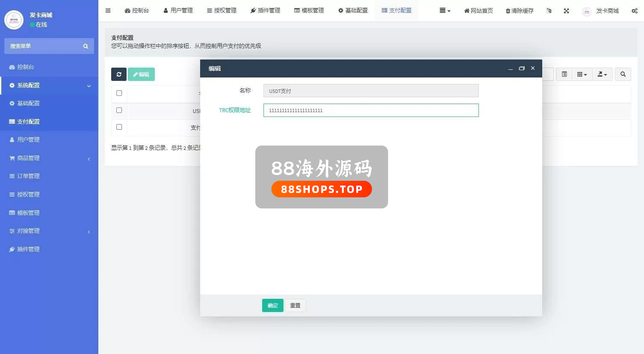Tick the select-all checkbox in table header
The image size is (644, 354).
click(119, 93)
